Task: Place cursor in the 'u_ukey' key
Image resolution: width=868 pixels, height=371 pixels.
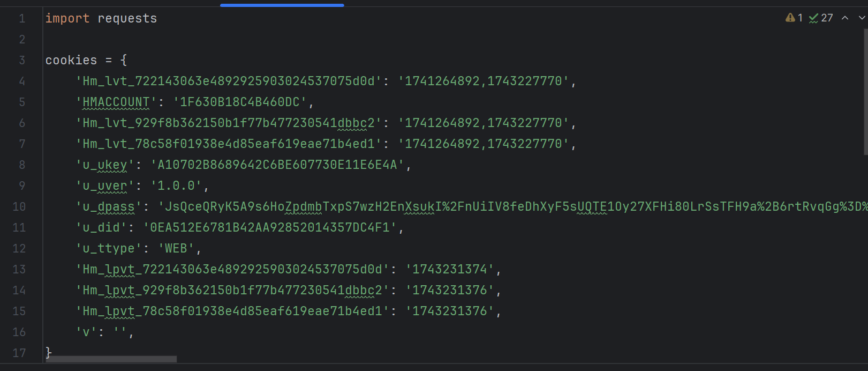Action: tap(105, 165)
